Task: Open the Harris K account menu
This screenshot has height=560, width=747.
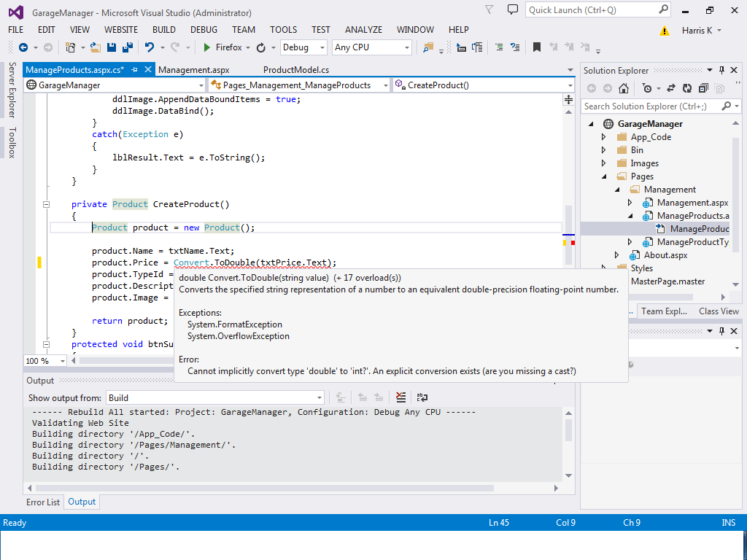Action: 701,31
